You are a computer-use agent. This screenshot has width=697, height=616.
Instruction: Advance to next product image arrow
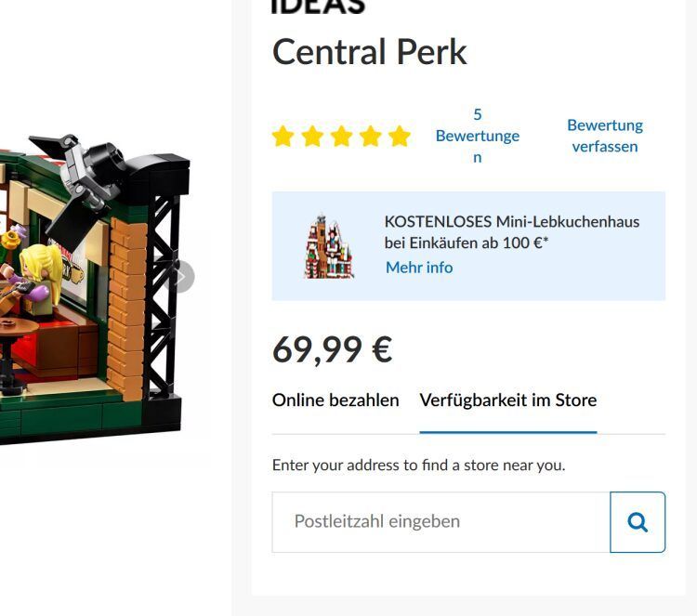179,277
